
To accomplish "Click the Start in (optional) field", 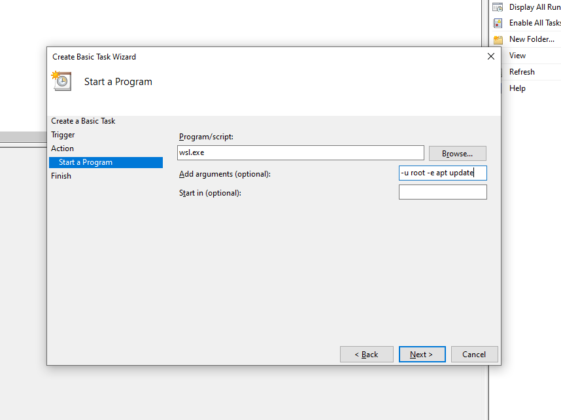I will pyautogui.click(x=443, y=192).
